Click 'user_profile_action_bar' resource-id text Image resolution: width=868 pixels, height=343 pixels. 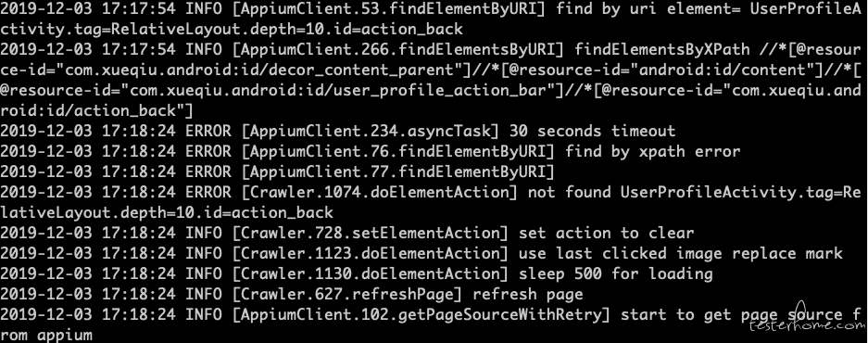440,91
